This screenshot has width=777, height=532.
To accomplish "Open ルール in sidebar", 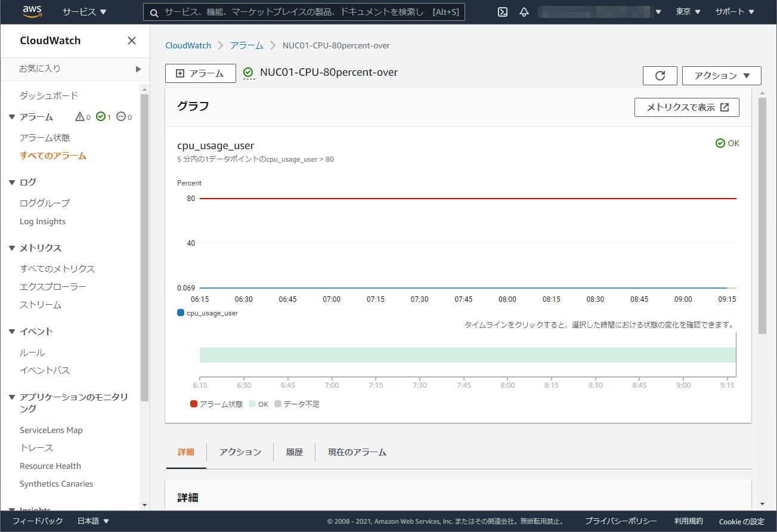I will click(x=32, y=352).
